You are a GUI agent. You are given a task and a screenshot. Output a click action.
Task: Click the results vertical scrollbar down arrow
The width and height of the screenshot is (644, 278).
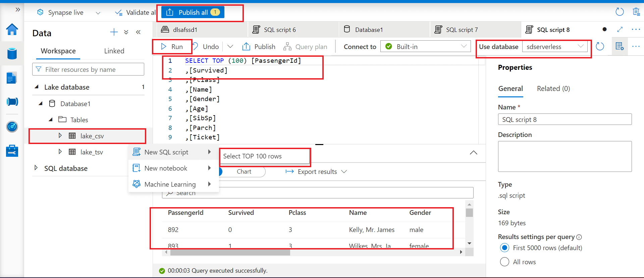469,243
